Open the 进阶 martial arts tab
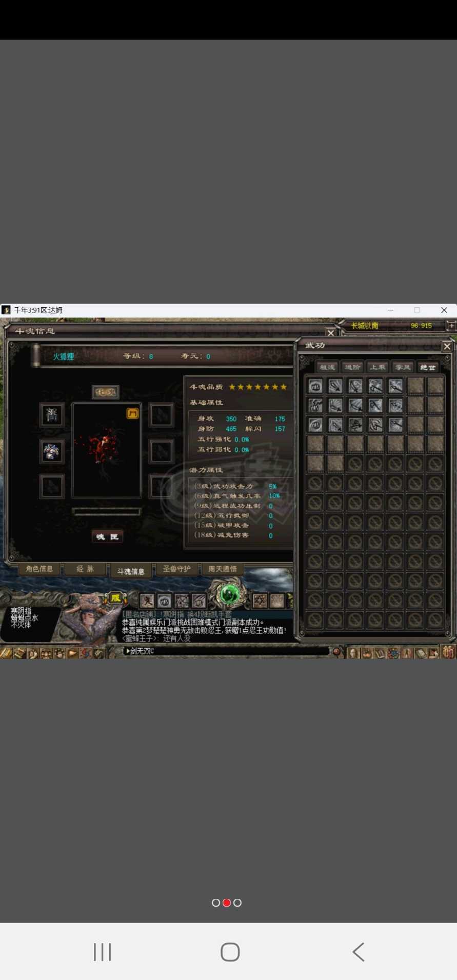Image resolution: width=457 pixels, height=980 pixels. click(x=352, y=367)
